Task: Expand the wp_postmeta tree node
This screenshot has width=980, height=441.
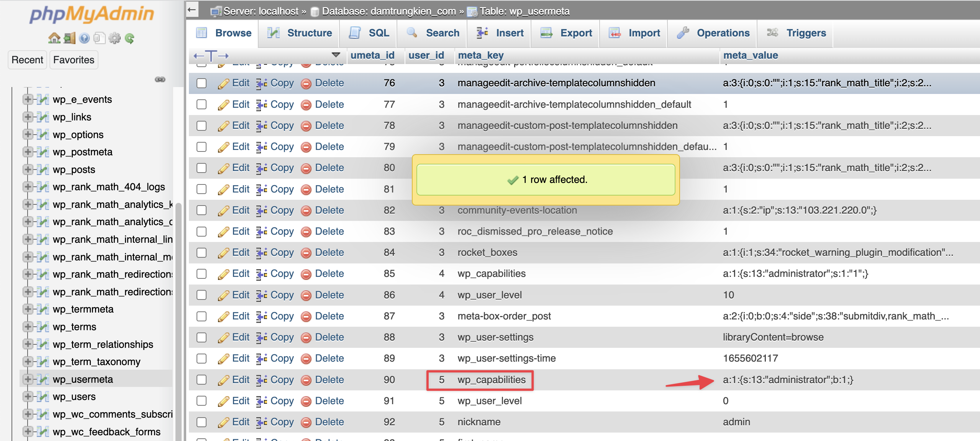Action: (28, 152)
